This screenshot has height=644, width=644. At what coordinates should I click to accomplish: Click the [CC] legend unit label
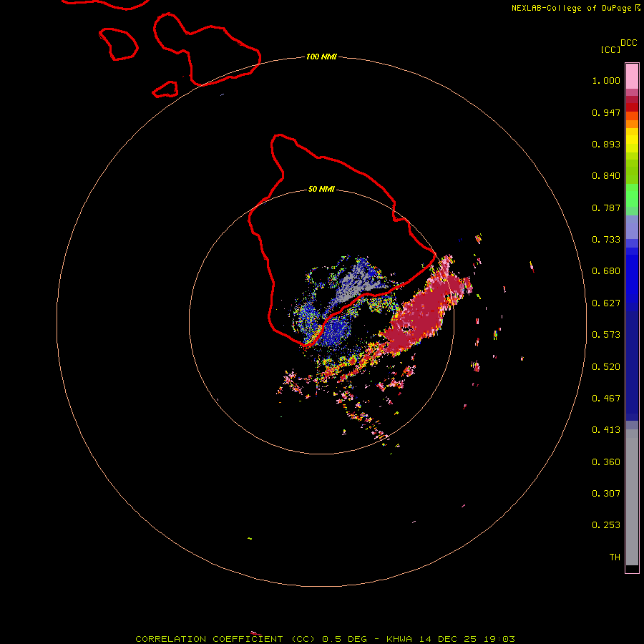coord(610,49)
